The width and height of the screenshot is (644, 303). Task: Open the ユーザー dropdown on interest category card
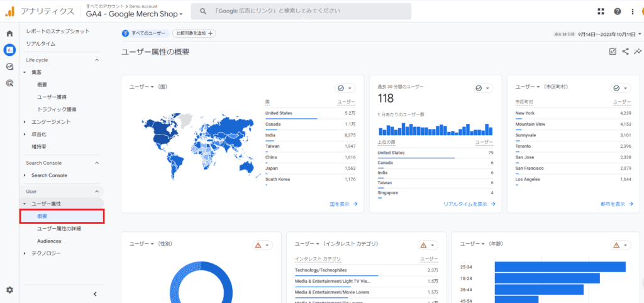307,243
